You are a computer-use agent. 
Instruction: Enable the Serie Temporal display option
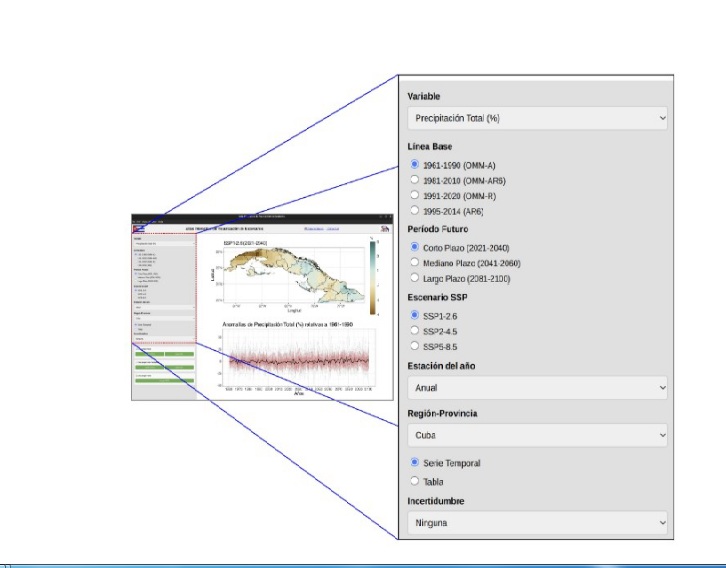pyautogui.click(x=414, y=462)
